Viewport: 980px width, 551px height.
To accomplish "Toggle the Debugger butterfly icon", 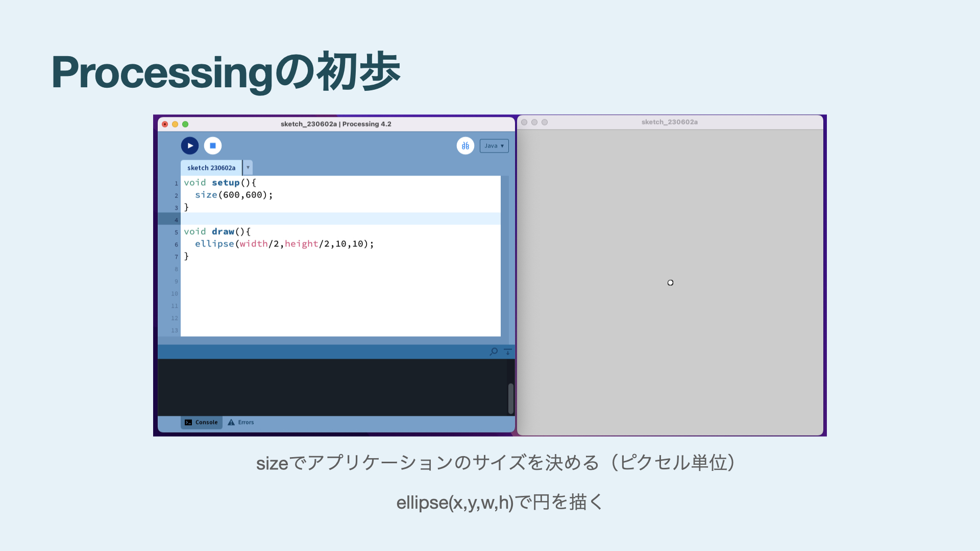I will click(x=465, y=146).
